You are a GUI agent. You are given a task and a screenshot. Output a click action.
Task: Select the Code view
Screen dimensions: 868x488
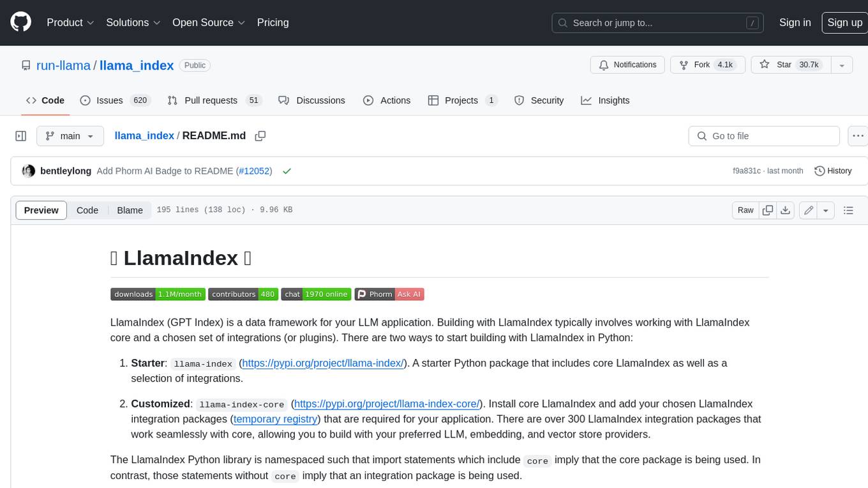(87, 210)
